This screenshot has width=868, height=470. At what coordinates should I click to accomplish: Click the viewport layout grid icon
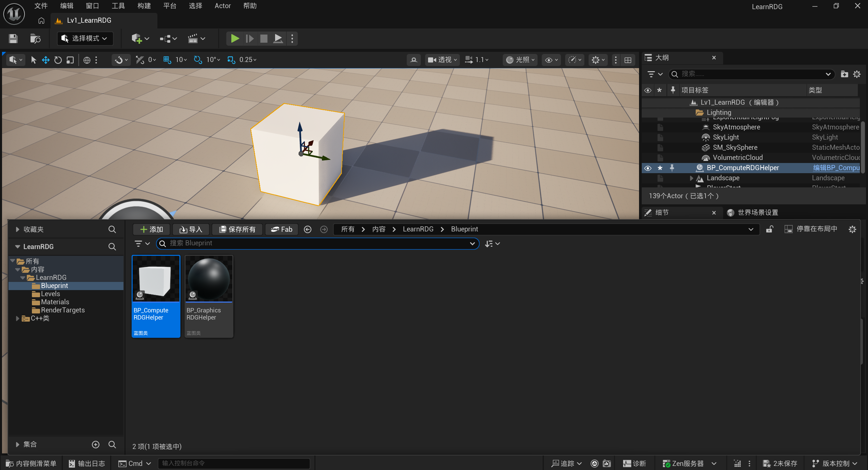(x=628, y=60)
